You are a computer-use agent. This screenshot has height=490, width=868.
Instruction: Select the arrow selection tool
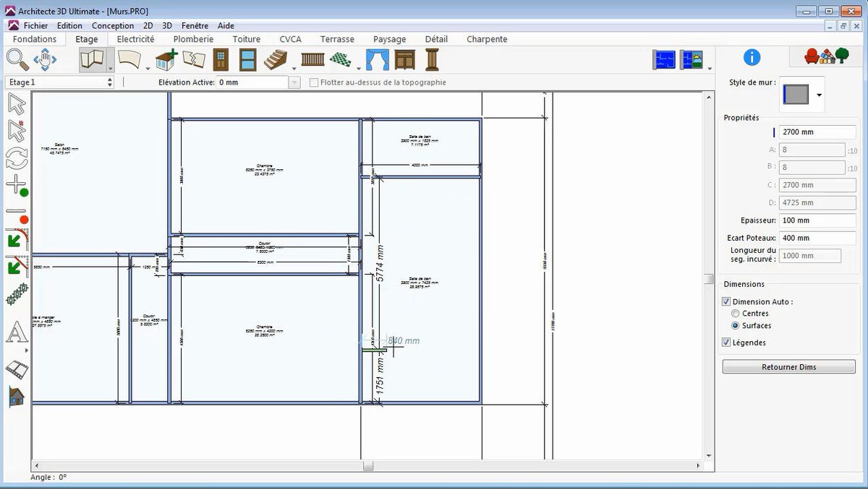[x=17, y=103]
